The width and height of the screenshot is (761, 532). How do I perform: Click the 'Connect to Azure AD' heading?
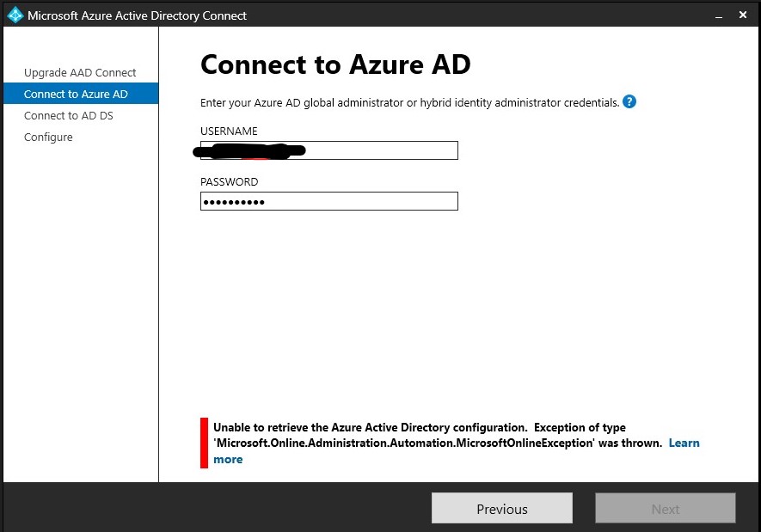(335, 64)
